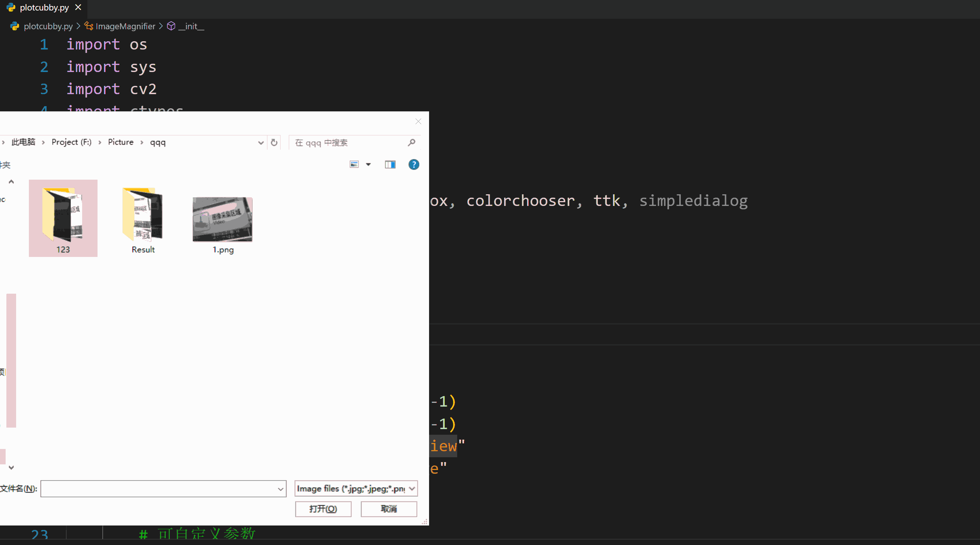Click the refresh button in address bar

[274, 143]
